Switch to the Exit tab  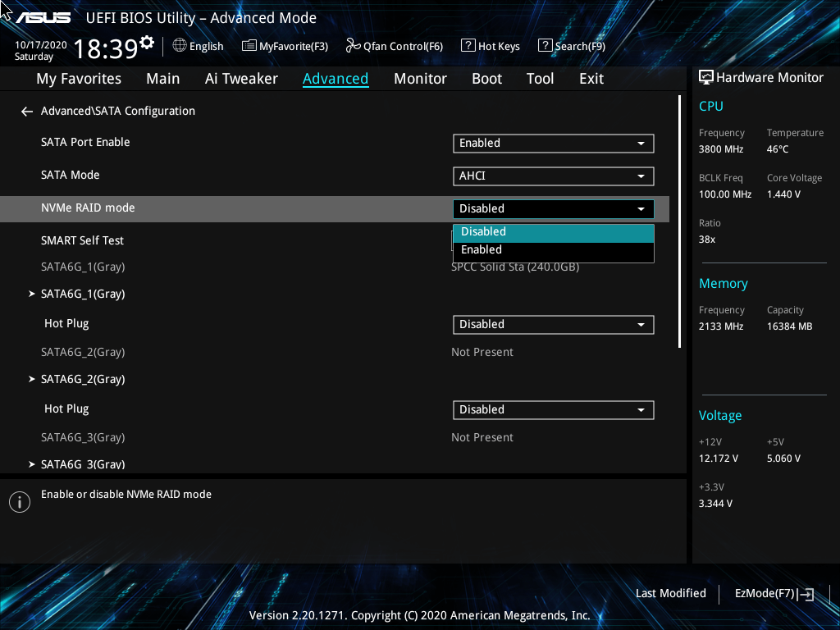[591, 79]
